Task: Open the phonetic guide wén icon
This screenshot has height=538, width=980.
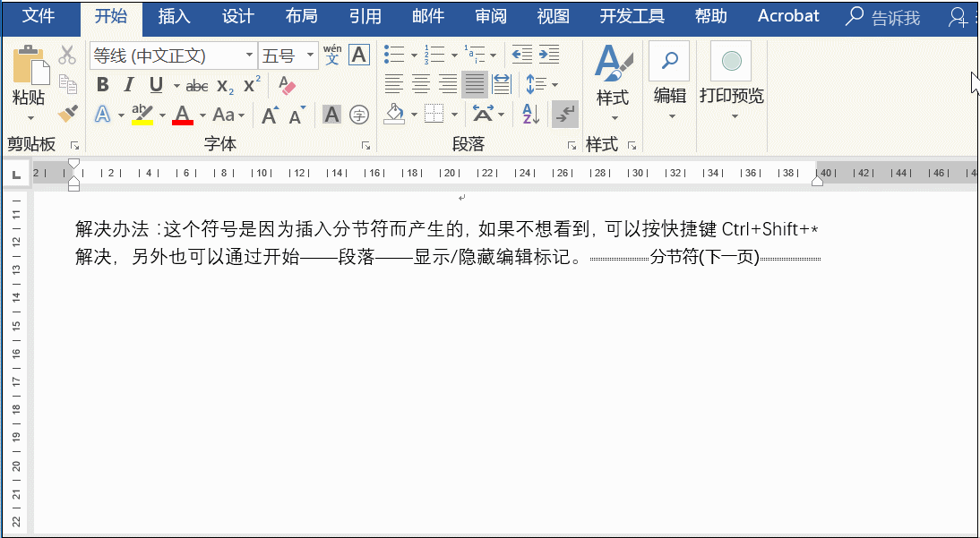Action: [332, 55]
